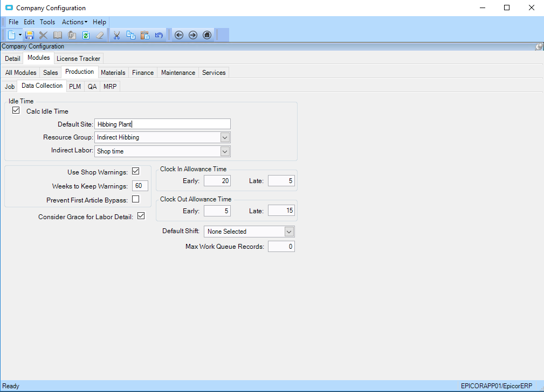Screen dimensions: 544x392
Task: Click the Back arrow navigation icon
Action: click(178, 35)
